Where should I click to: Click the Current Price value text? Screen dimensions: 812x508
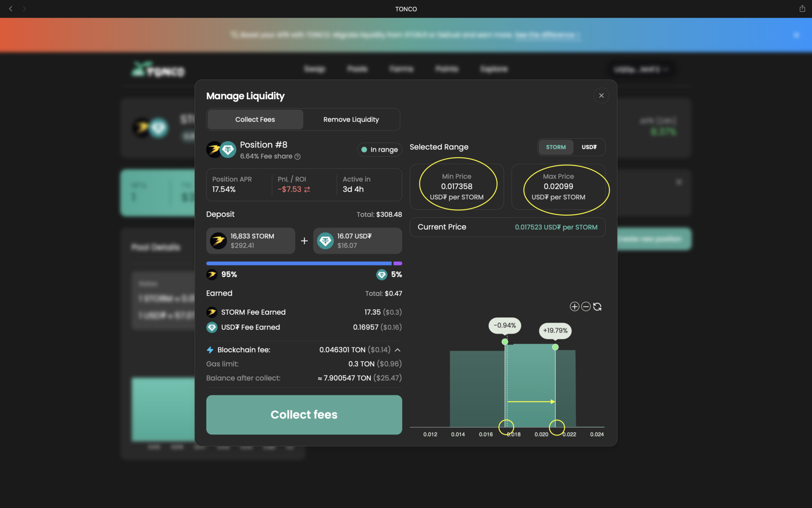tap(556, 227)
